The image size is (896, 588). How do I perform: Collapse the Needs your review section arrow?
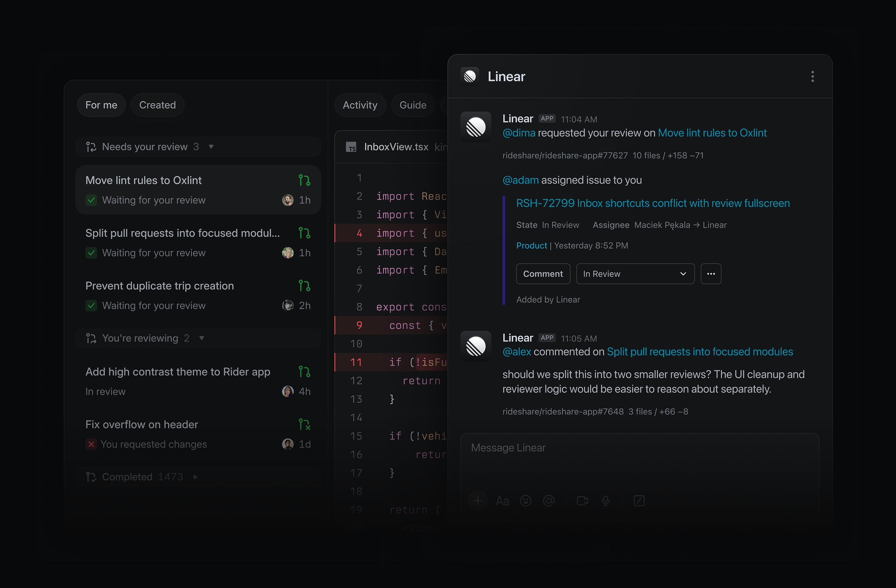tap(211, 147)
